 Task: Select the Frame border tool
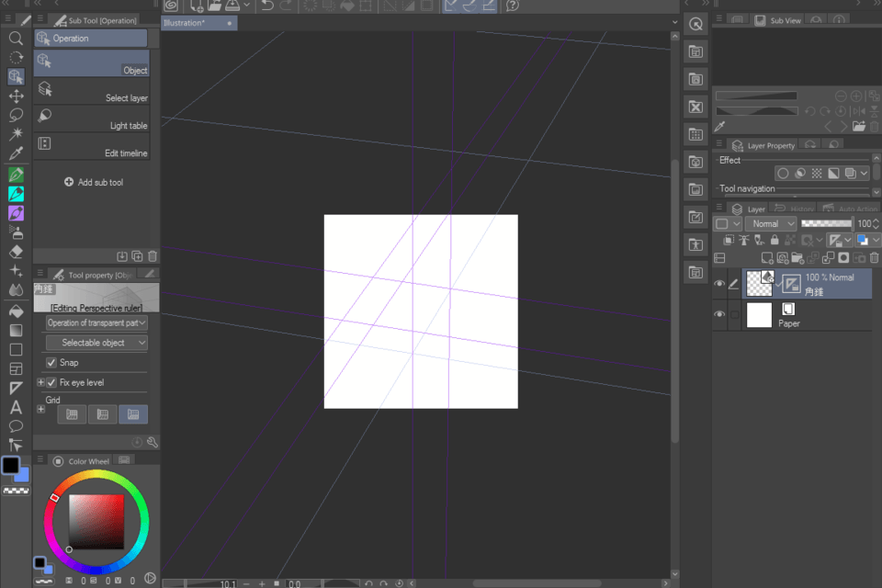point(16,369)
